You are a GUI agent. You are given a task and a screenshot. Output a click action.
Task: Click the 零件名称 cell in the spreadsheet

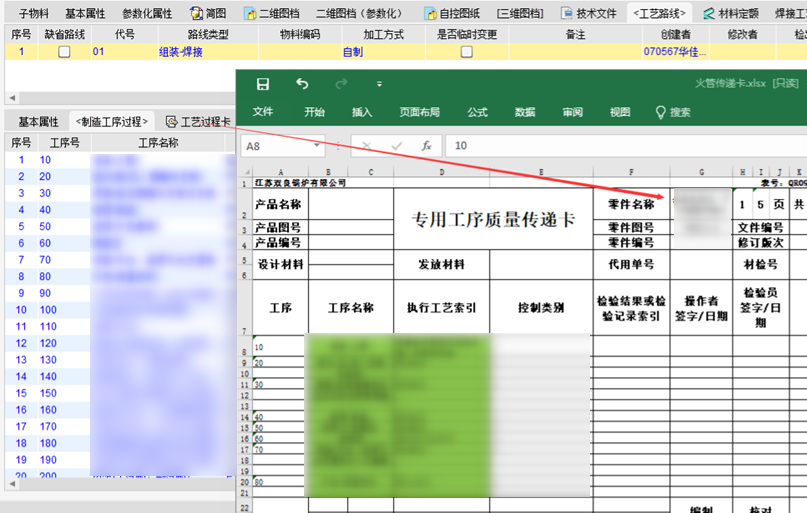tap(631, 204)
